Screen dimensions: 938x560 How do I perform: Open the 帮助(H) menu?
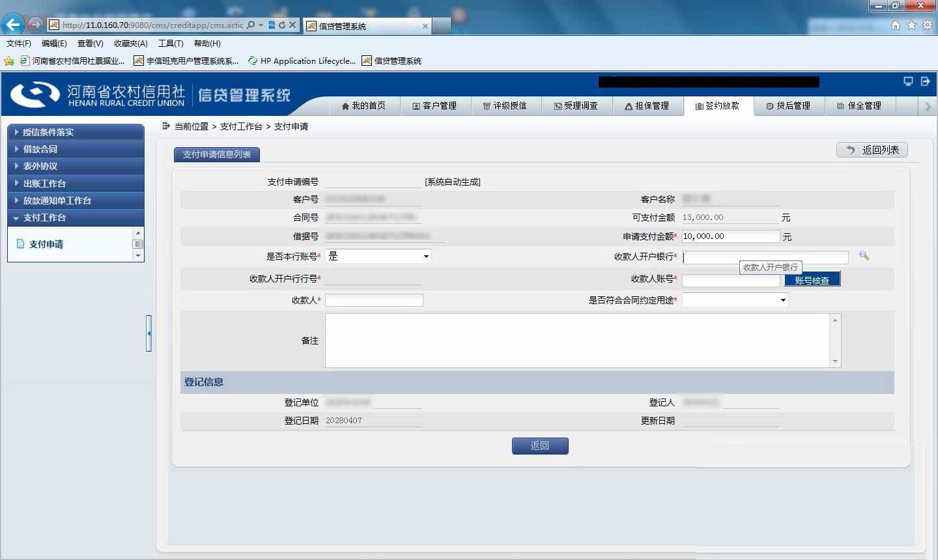tap(207, 44)
